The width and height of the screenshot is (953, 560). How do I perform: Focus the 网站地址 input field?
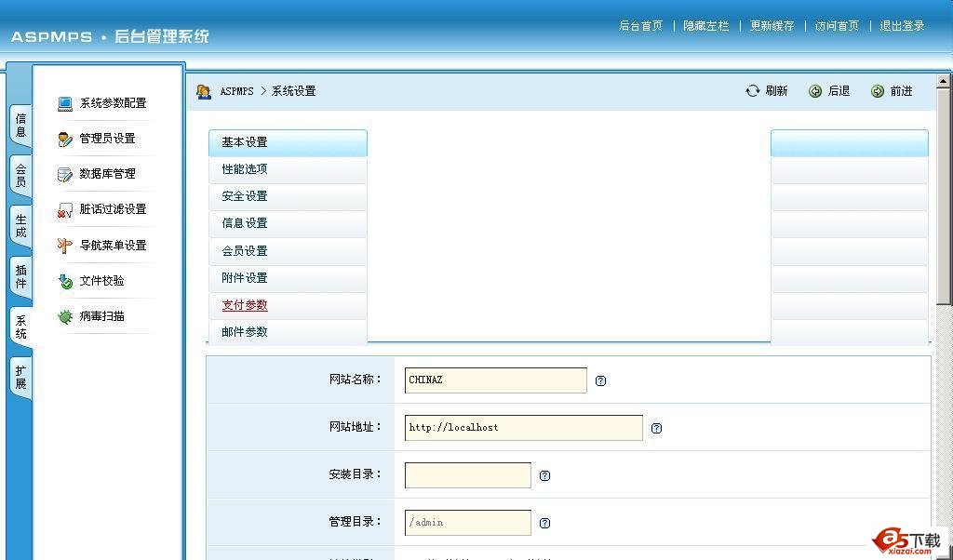click(524, 428)
